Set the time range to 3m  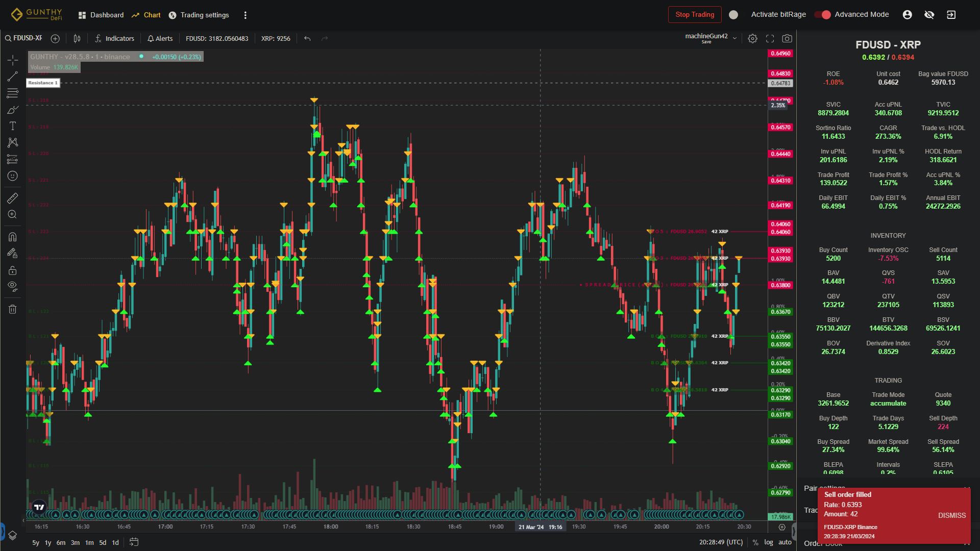tap(75, 542)
